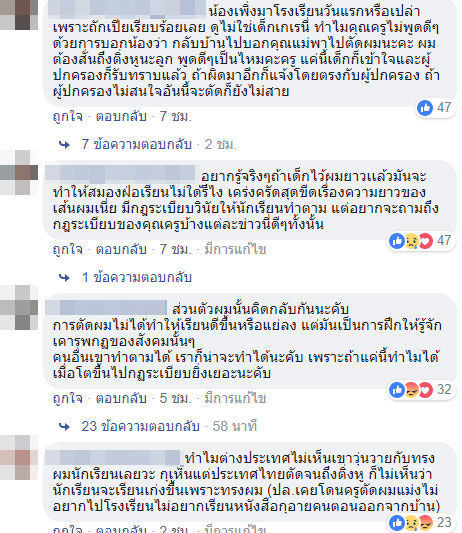The width and height of the screenshot is (462, 533).
Task: Expand the 7 ข้อความตอบกลับ replies thread
Action: point(136,144)
